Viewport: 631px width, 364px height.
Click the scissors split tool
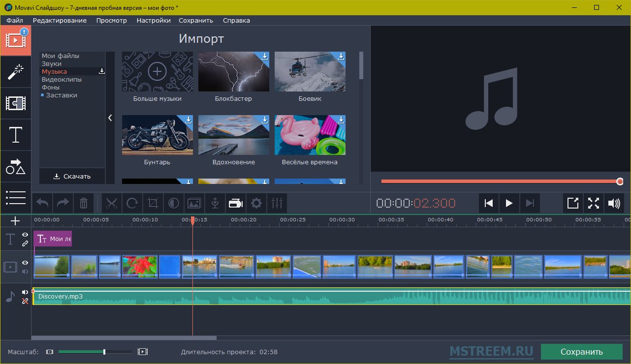click(112, 203)
